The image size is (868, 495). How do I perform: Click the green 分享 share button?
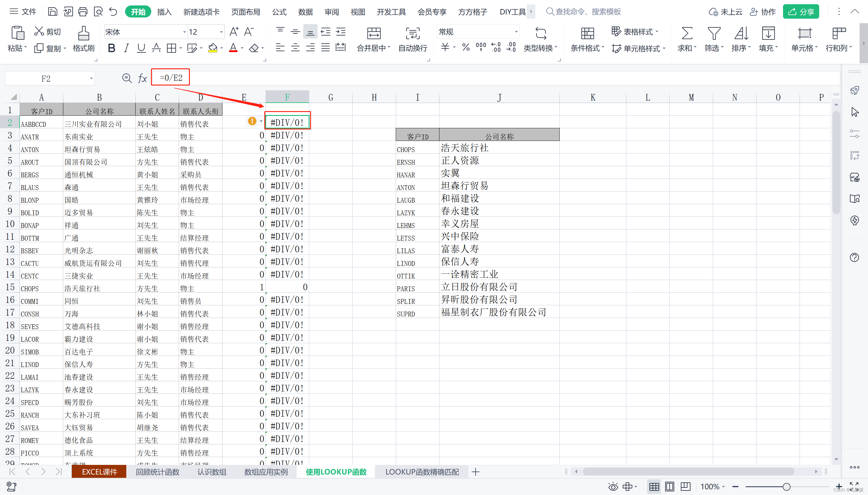tap(800, 12)
